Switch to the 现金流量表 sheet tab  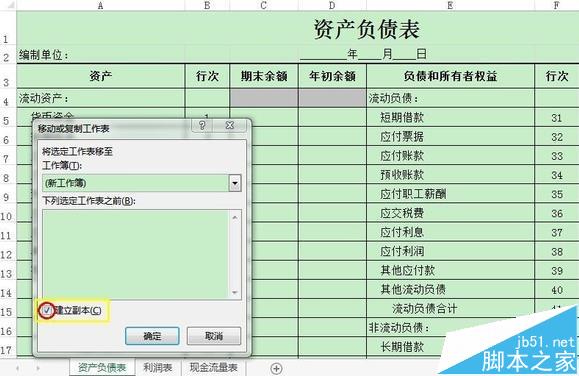click(x=213, y=368)
